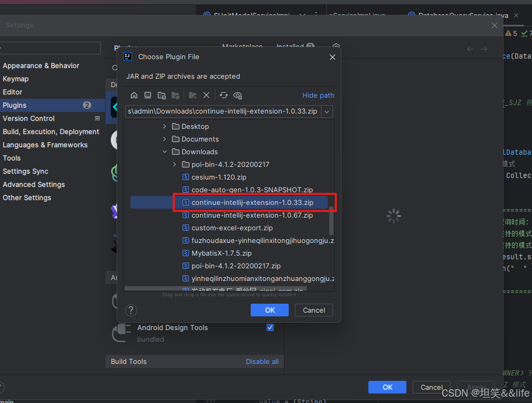Navigate back arrow in Settings

[470, 49]
